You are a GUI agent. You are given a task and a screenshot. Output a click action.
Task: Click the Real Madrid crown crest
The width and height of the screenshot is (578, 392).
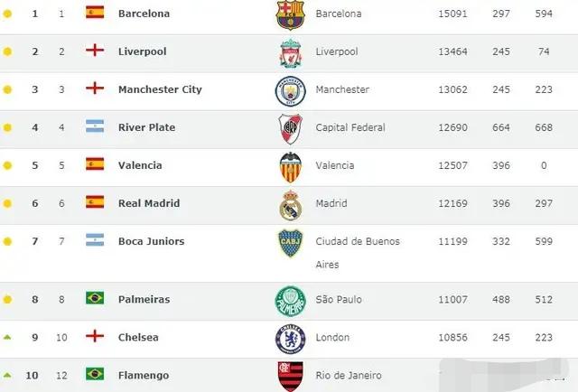tap(291, 205)
